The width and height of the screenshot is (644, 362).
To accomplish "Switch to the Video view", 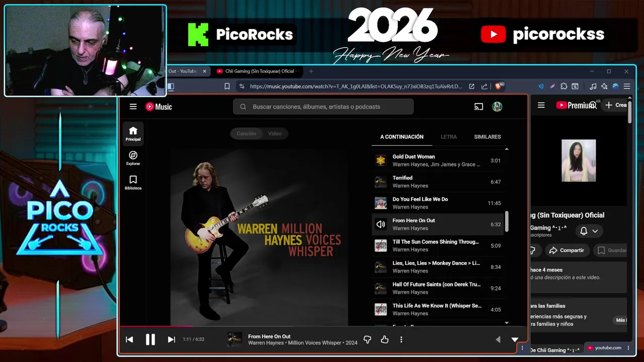I will coord(275,134).
